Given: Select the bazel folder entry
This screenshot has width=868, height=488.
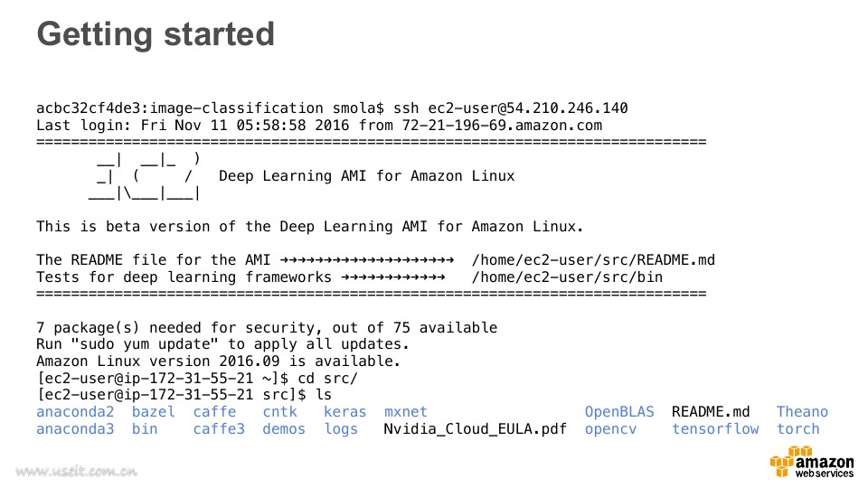Looking at the screenshot, I should click(x=154, y=412).
